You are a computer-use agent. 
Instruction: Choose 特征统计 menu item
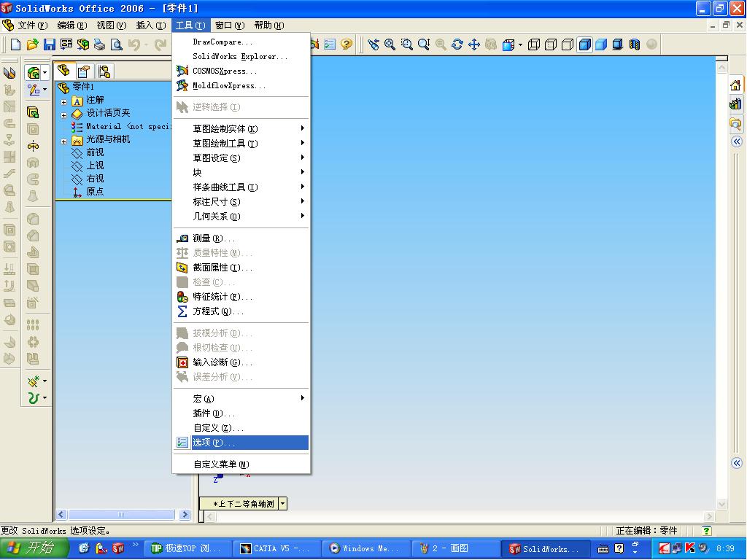tap(241, 297)
